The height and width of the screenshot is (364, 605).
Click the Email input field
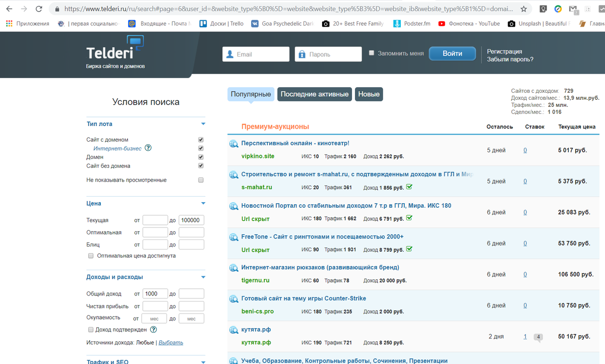(256, 54)
